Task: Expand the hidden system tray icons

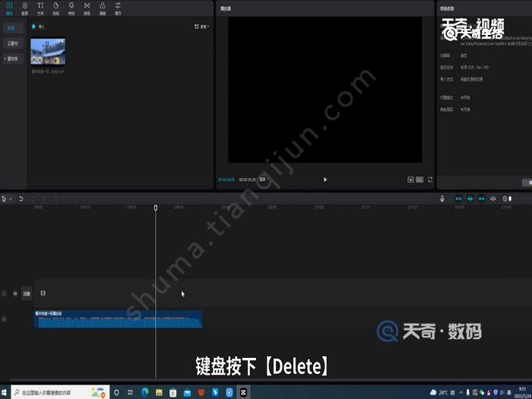Action: [461, 393]
